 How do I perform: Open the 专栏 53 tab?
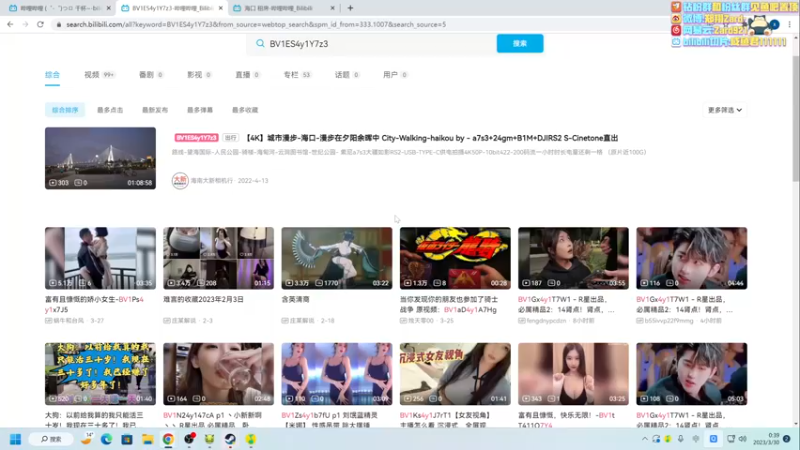(x=297, y=75)
